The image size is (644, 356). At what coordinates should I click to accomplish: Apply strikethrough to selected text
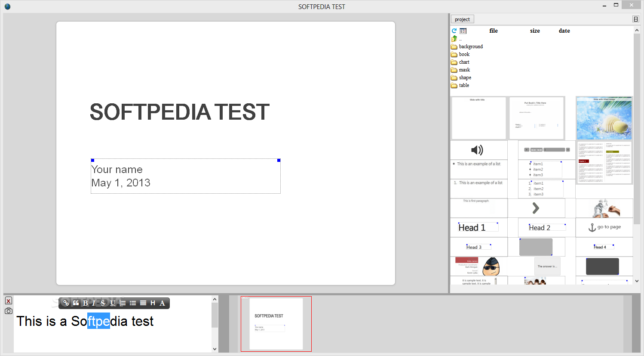pyautogui.click(x=103, y=303)
